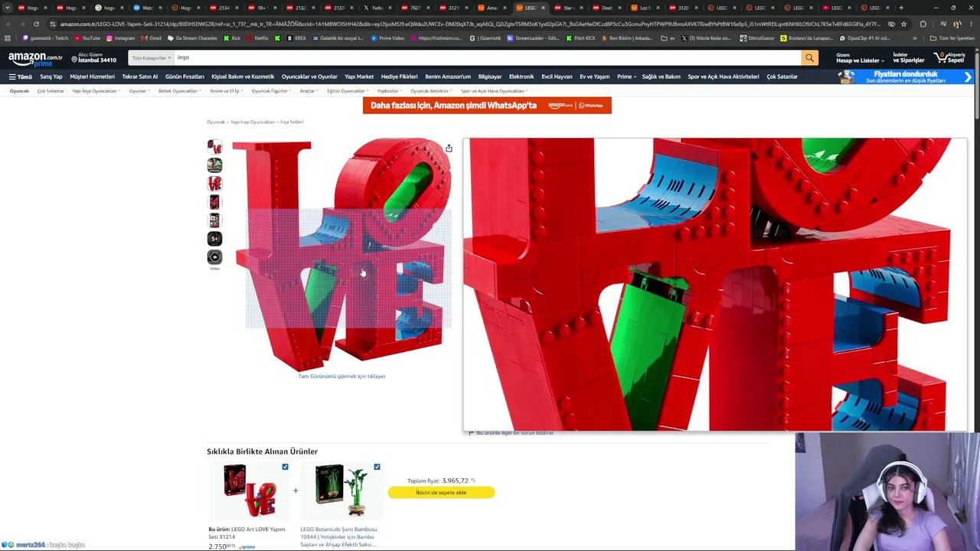Open the Çok Satanlar nav item

coord(782,77)
